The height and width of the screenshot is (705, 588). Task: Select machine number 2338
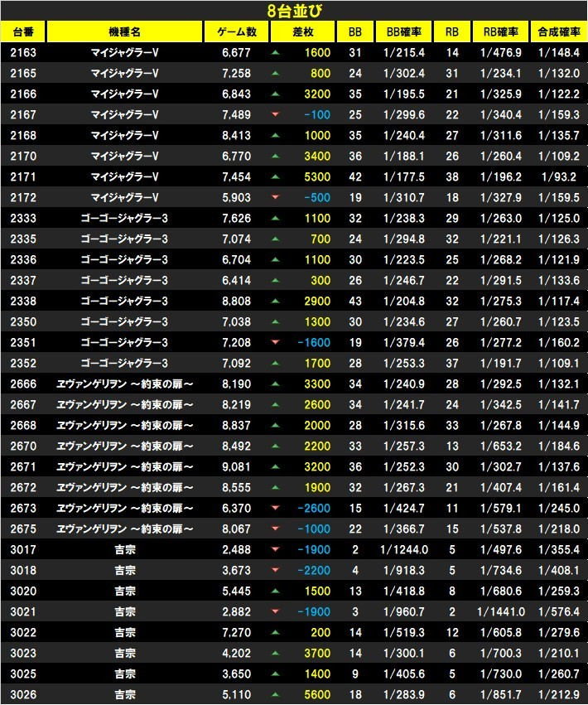click(x=23, y=302)
